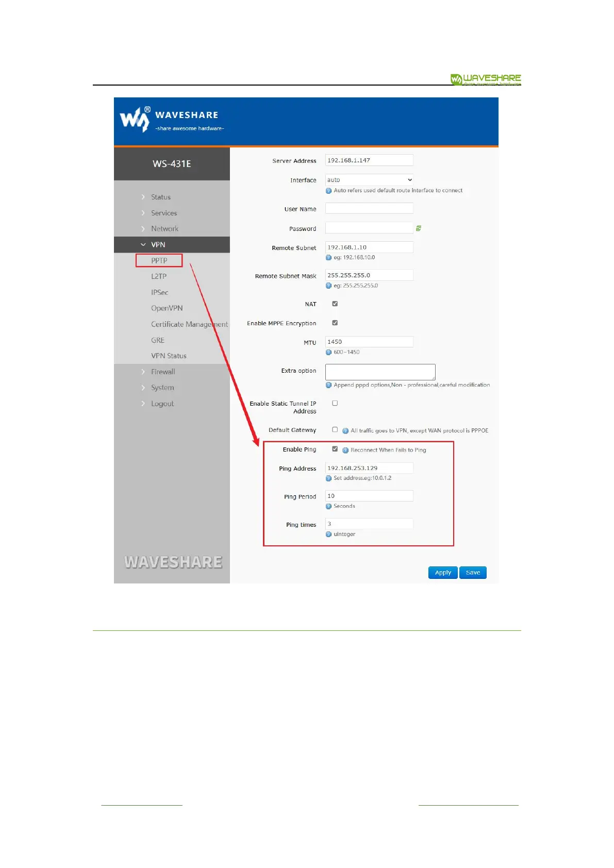
Task: Open the L2TP page under VPN
Action: 159,277
